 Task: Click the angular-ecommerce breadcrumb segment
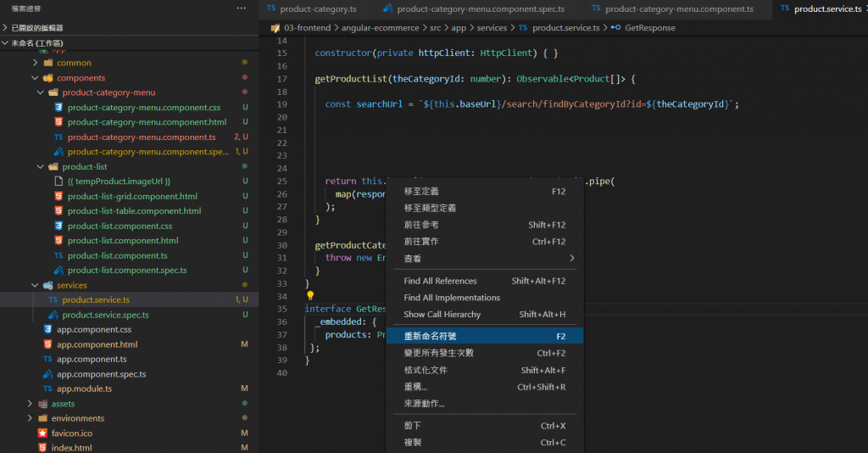[380, 28]
